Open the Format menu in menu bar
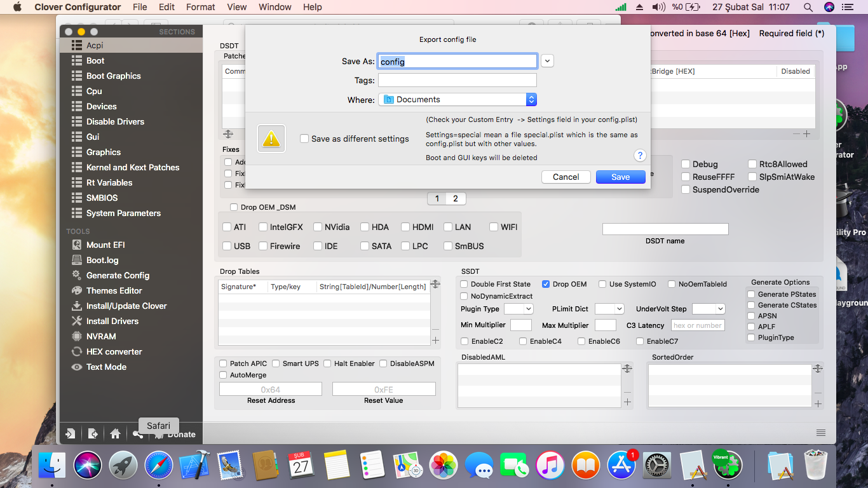The width and height of the screenshot is (868, 488). point(201,7)
